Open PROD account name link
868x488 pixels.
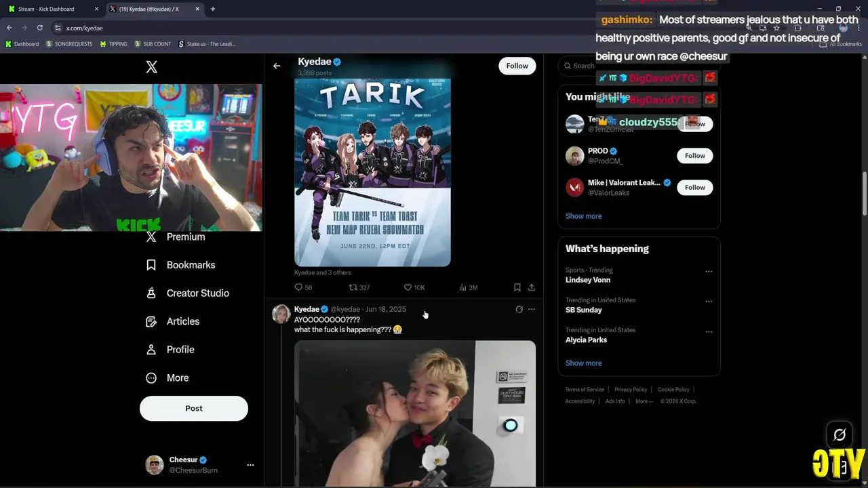tap(598, 151)
